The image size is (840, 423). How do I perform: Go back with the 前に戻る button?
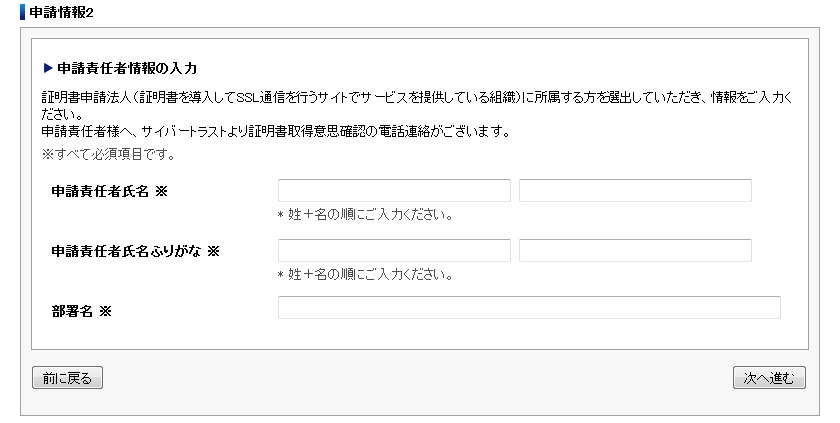68,378
